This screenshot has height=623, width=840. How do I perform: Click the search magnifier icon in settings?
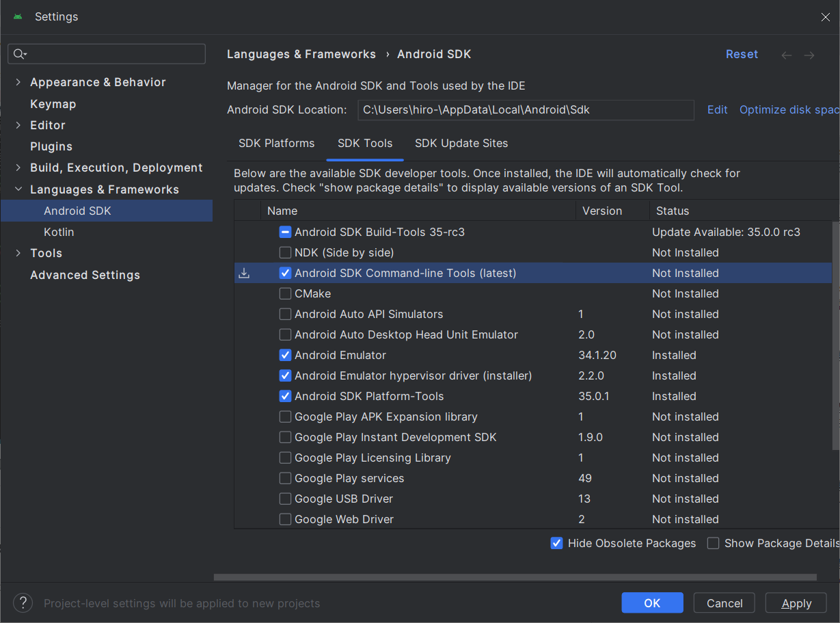(x=19, y=54)
